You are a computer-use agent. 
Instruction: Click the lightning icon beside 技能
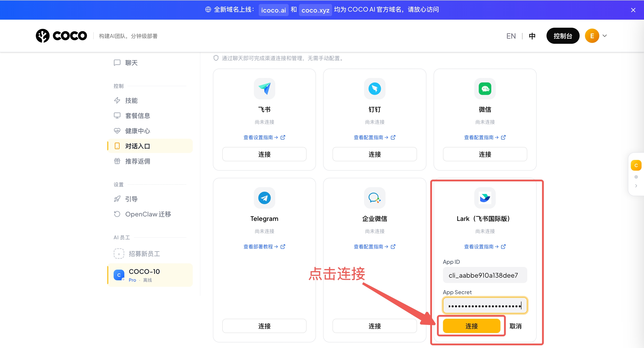pos(117,100)
